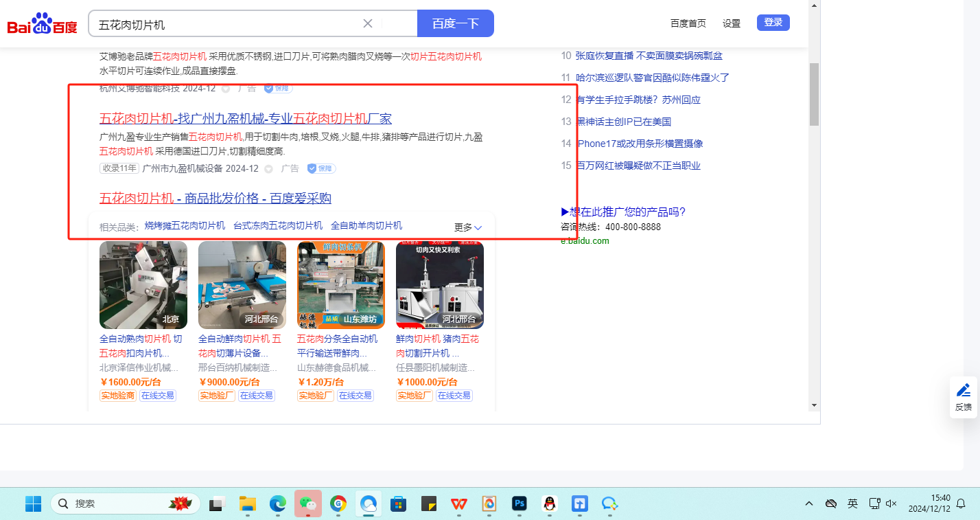
Task: Expand 更多 related categories dropdown
Action: coord(468,227)
